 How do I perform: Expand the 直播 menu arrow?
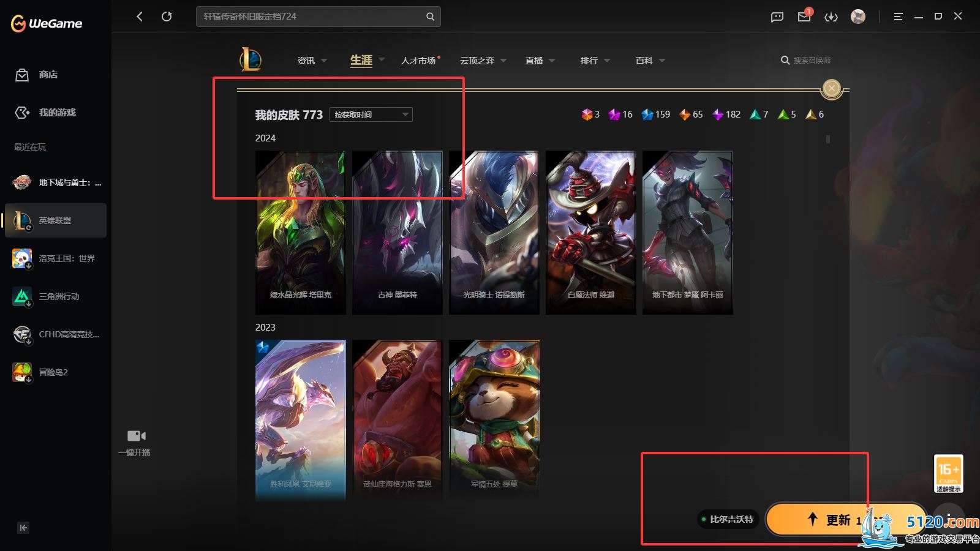[x=552, y=61]
